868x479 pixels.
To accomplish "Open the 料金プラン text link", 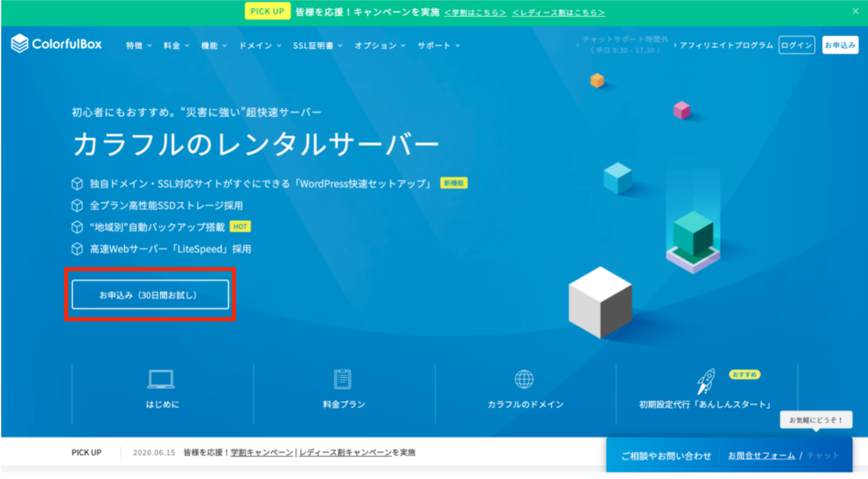I will tap(344, 405).
